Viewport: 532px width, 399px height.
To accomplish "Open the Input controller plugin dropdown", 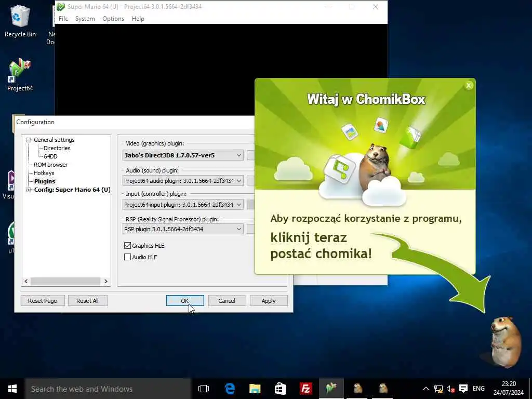I will tap(183, 205).
